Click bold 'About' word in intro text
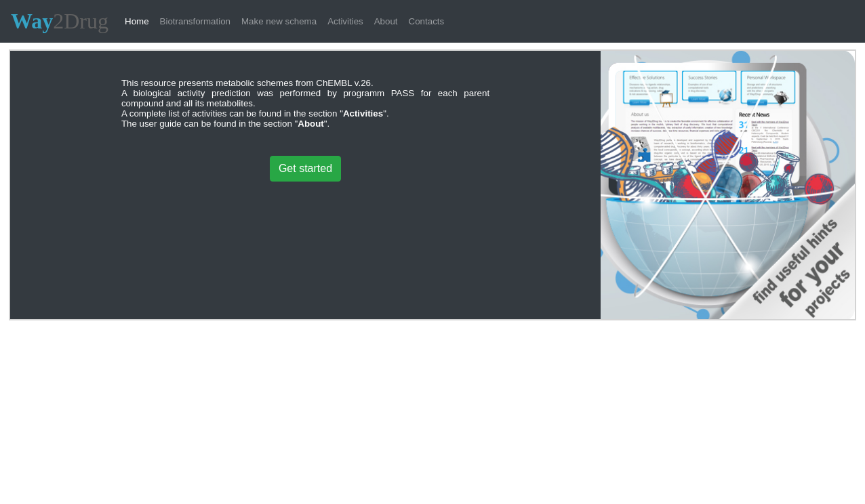The image size is (865, 504). (310, 124)
